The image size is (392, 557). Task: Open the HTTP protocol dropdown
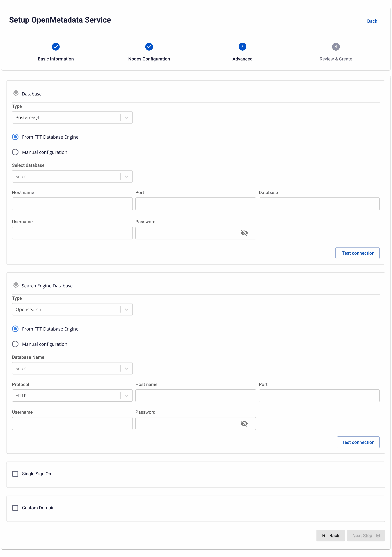pyautogui.click(x=72, y=396)
